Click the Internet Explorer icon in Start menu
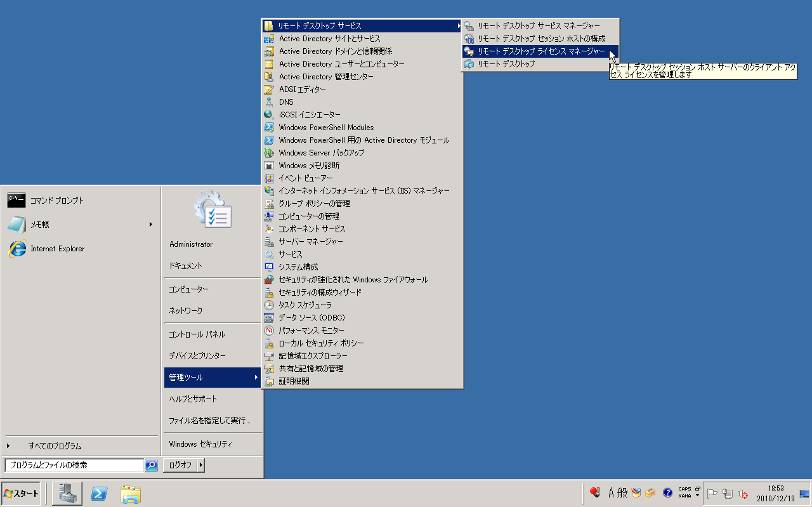 pos(17,249)
